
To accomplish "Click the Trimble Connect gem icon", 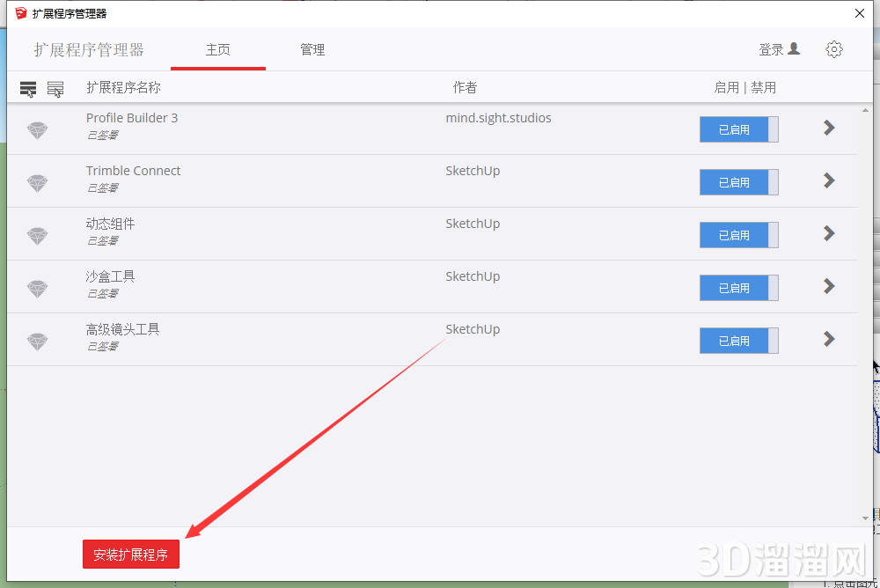I will (37, 183).
